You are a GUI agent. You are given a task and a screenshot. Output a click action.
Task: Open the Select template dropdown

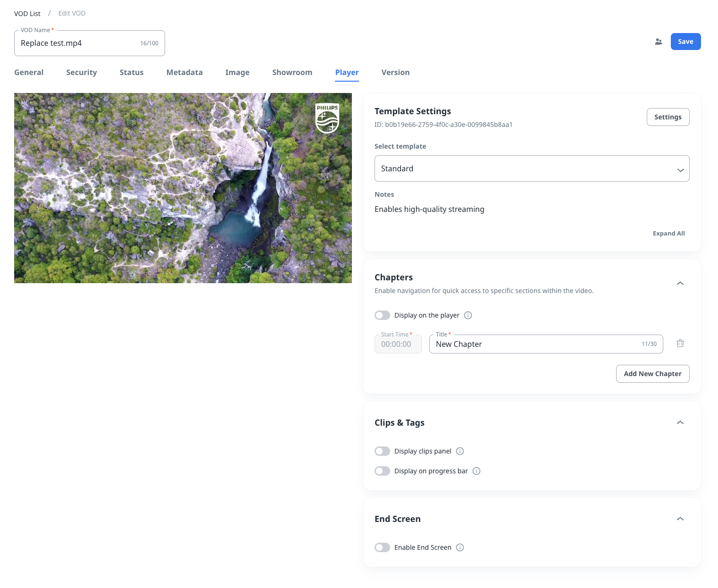pos(532,168)
